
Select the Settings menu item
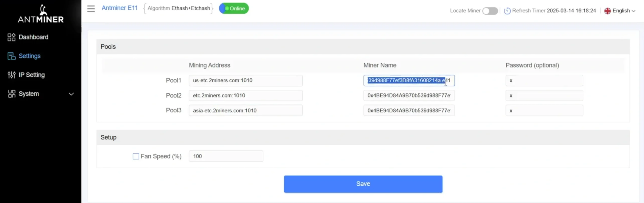pyautogui.click(x=29, y=56)
